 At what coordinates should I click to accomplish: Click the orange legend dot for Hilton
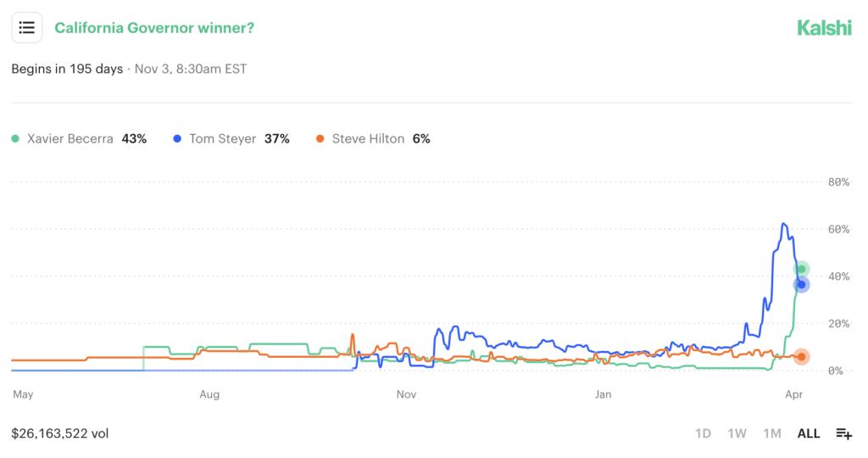tap(320, 138)
